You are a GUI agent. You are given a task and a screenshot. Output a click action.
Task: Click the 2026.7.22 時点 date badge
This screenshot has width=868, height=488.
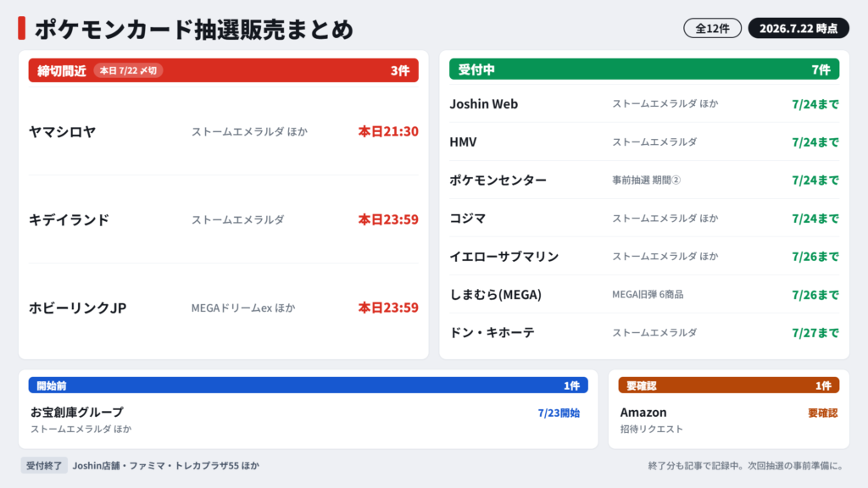[x=798, y=28]
